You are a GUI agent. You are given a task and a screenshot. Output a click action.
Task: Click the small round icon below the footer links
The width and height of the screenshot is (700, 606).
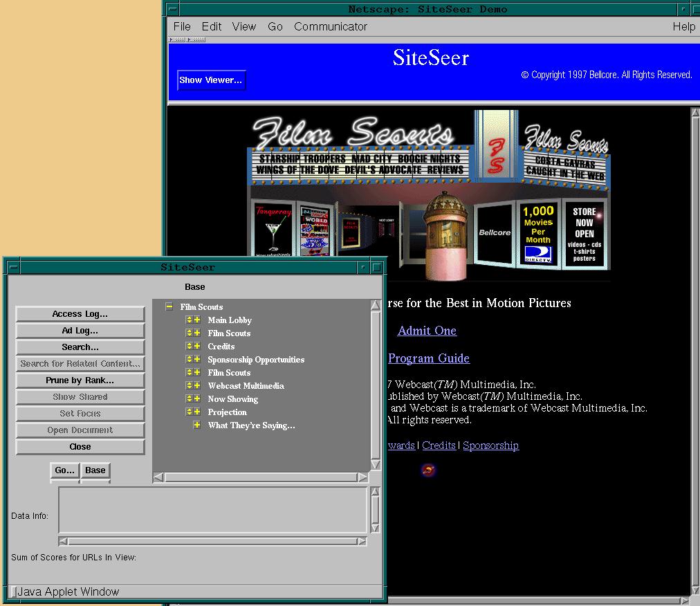pyautogui.click(x=428, y=470)
